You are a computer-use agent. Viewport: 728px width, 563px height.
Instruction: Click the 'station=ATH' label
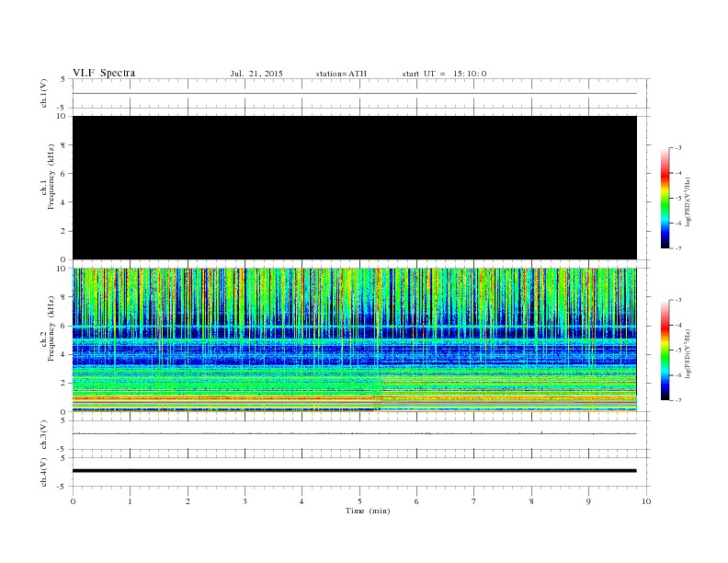click(341, 74)
